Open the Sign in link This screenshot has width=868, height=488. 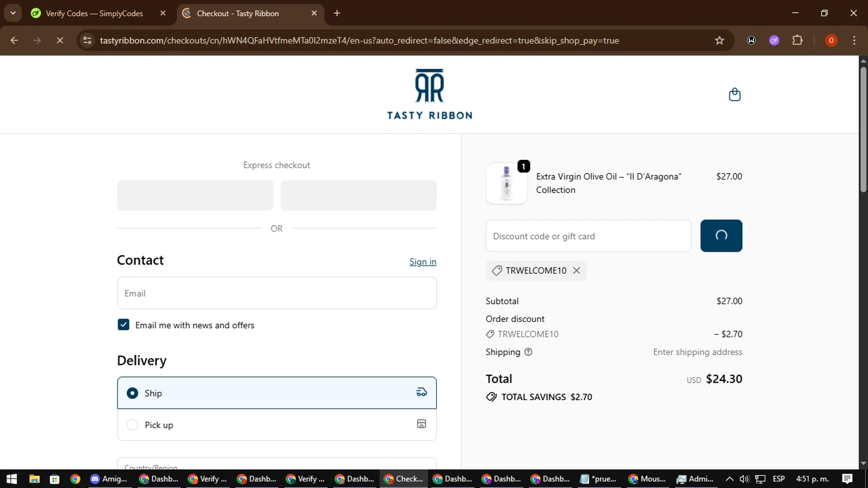(423, 262)
